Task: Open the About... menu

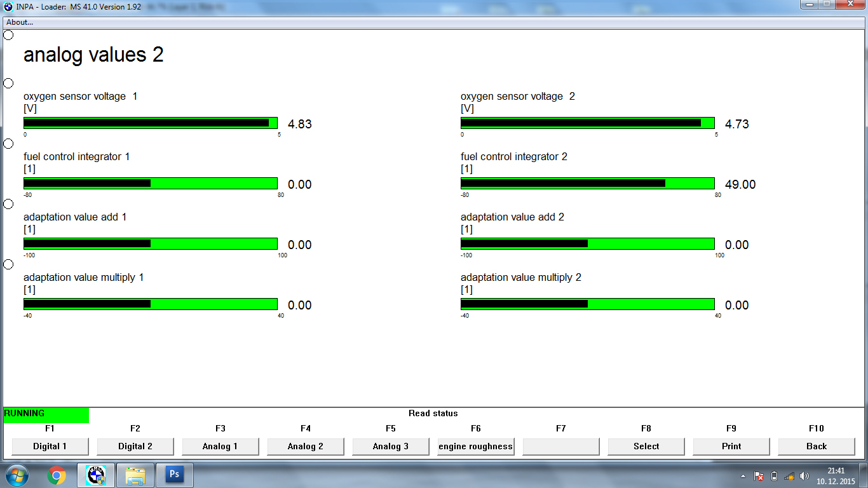Action: [x=20, y=22]
